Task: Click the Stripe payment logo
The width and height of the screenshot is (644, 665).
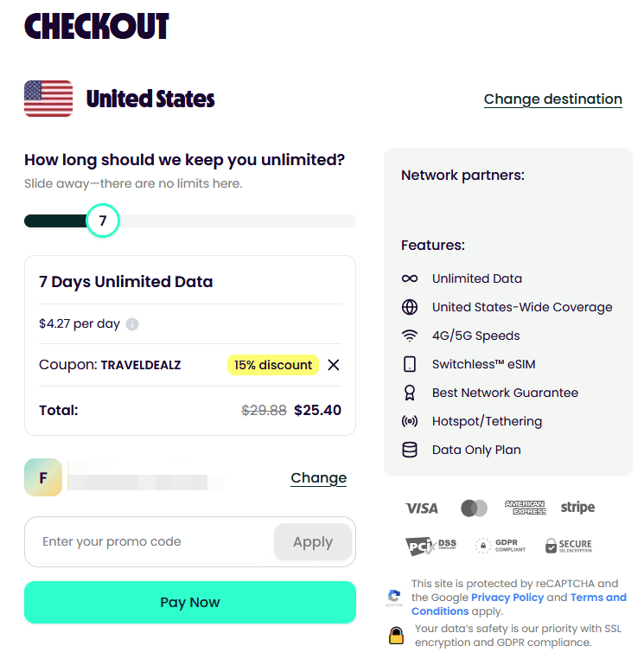Action: (577, 508)
